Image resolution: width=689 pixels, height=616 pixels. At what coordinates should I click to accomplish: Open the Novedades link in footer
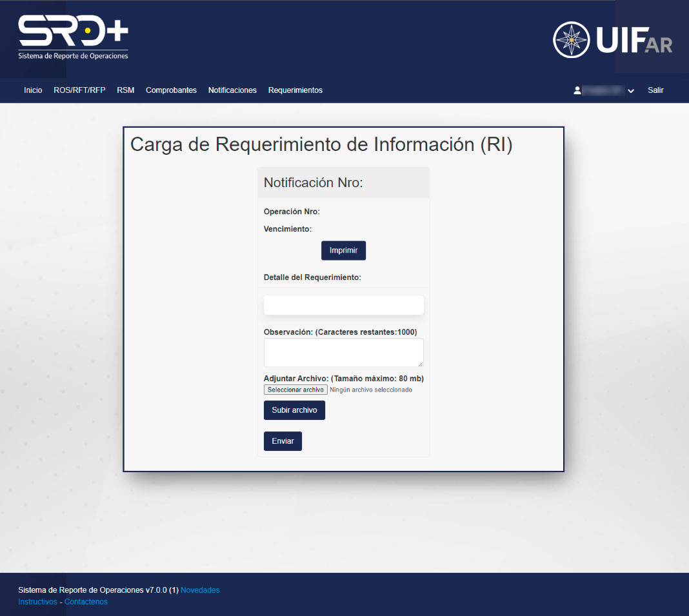pos(200,590)
